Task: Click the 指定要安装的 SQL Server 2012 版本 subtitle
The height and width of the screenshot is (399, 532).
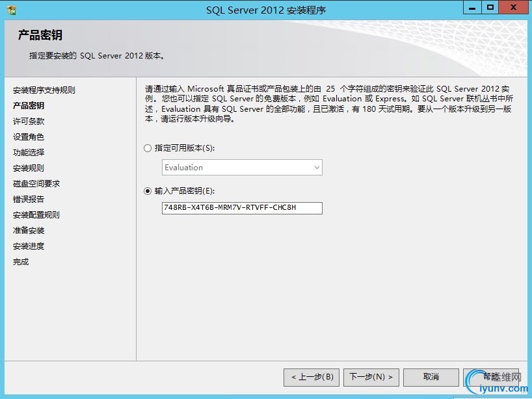Action: pyautogui.click(x=97, y=56)
